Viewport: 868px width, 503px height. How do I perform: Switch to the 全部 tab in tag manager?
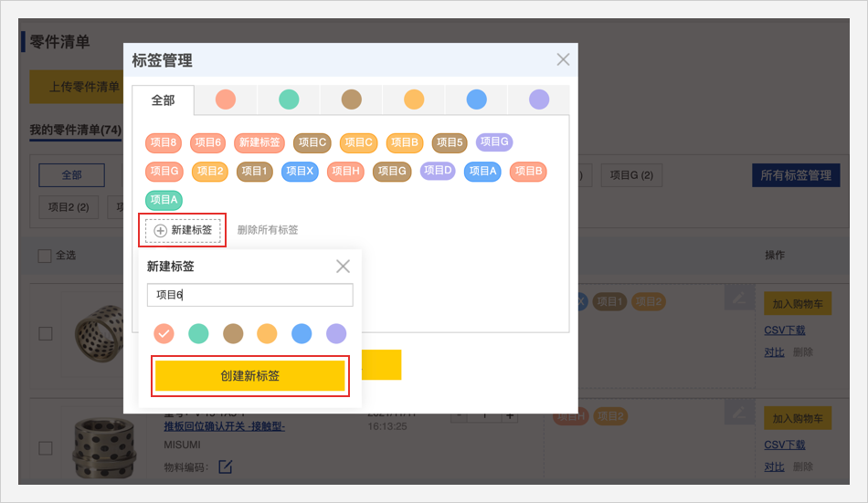click(x=163, y=100)
